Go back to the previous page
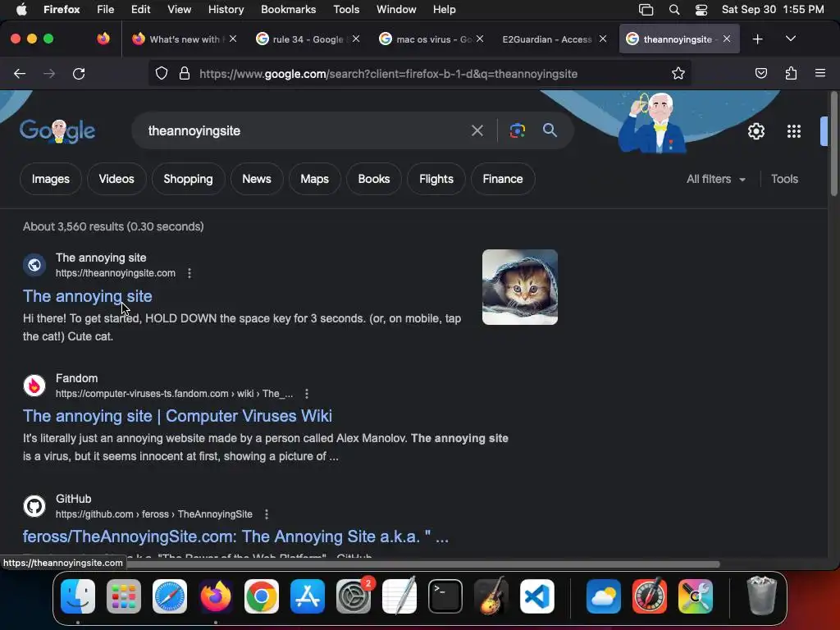 [20, 73]
